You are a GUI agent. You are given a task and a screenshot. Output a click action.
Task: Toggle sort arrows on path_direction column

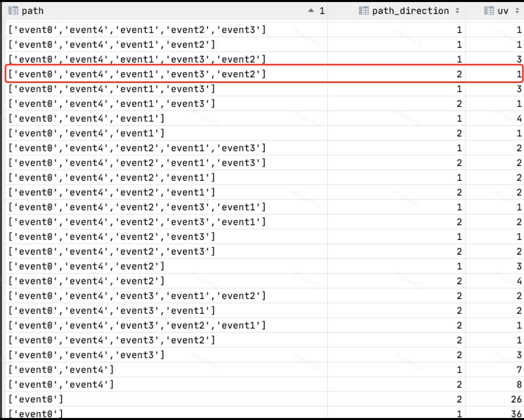click(458, 11)
